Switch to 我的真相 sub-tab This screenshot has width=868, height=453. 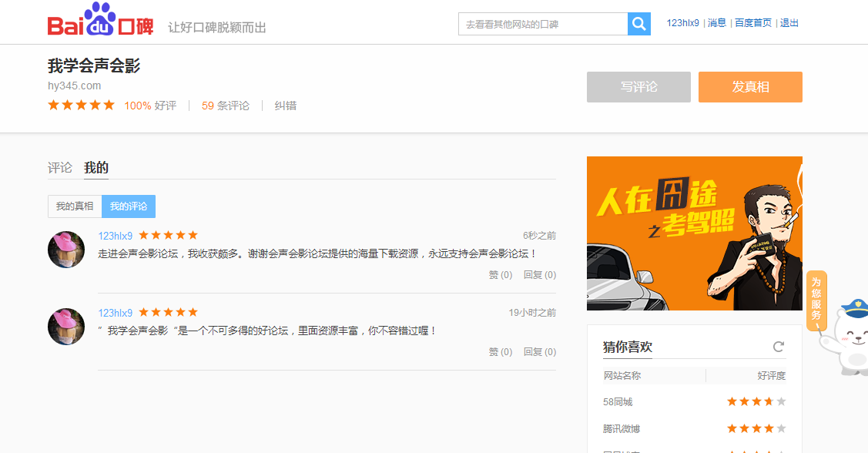tap(75, 206)
